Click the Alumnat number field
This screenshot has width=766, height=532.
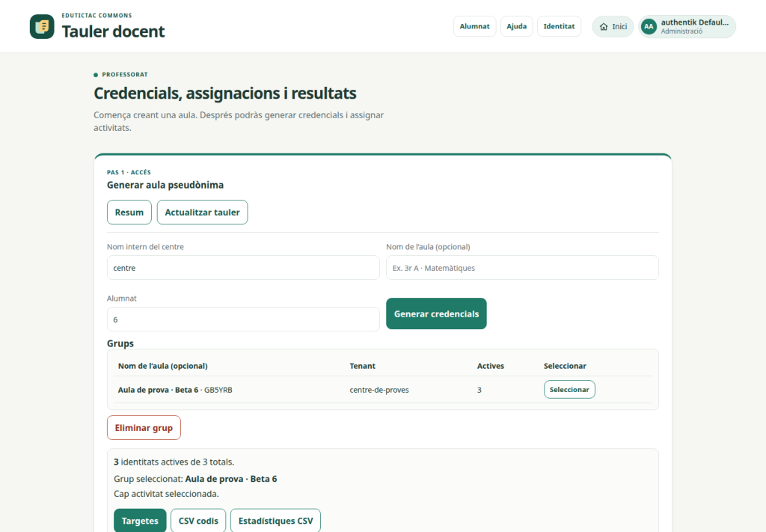(x=243, y=319)
